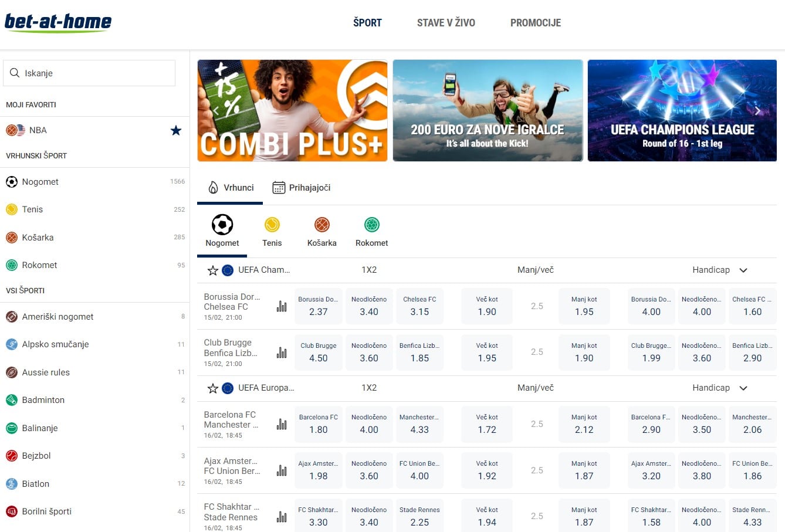Open Ameriški nogomet in sports sidebar
785x532 pixels.
[x=57, y=317]
